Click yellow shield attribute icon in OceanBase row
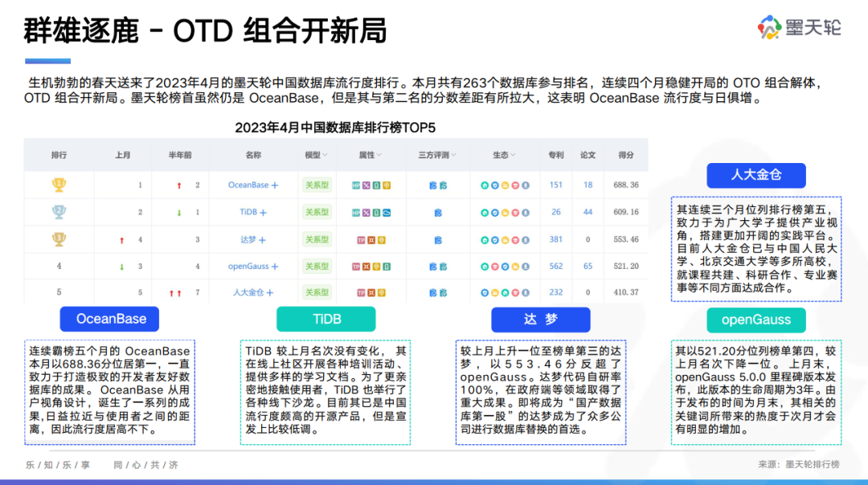Image resolution: width=868 pixels, height=485 pixels. point(387,185)
